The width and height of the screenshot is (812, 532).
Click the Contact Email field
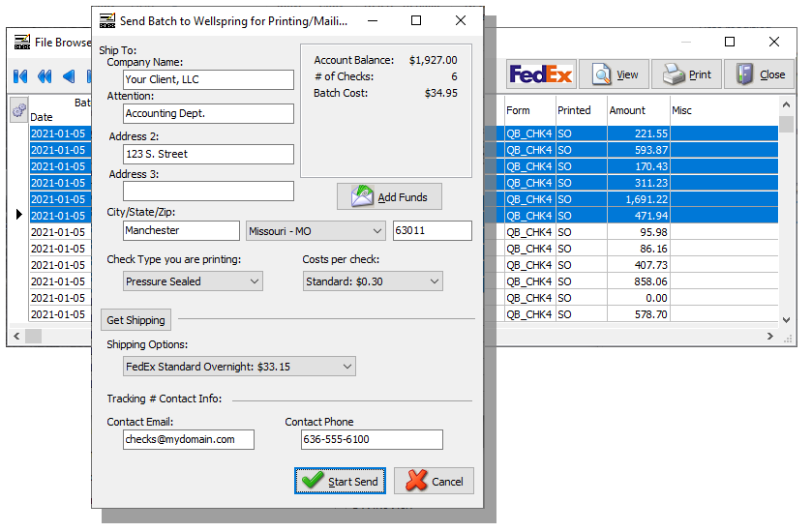pos(189,439)
